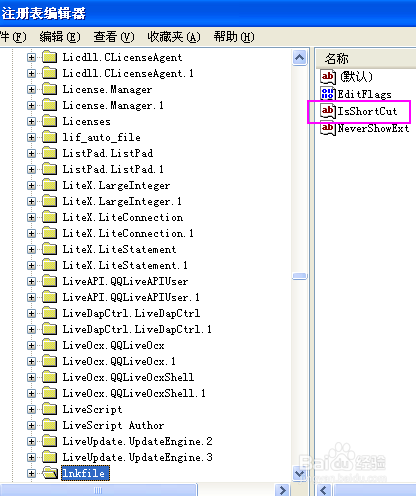Select the lnkfile key label
Image resolution: width=416 pixels, height=496 pixels.
pos(85,473)
